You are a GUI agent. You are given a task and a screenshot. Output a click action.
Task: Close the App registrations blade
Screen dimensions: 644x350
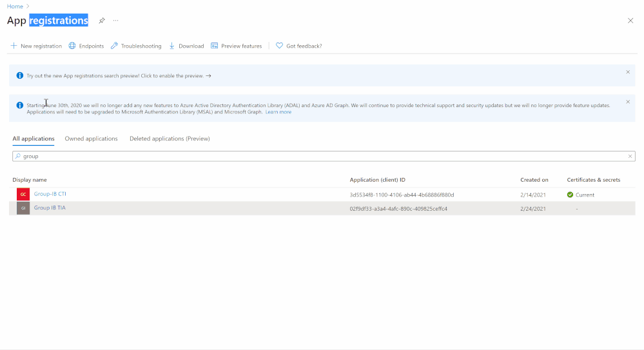[x=630, y=21]
